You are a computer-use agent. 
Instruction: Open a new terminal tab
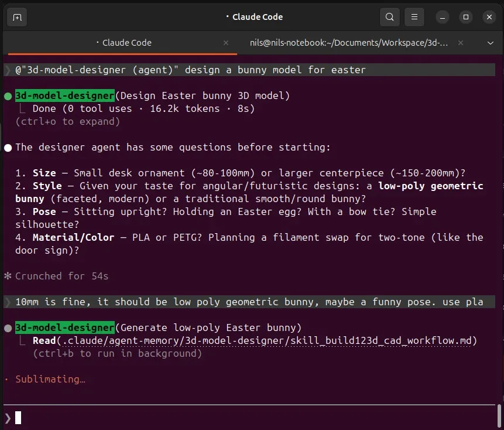pos(17,17)
